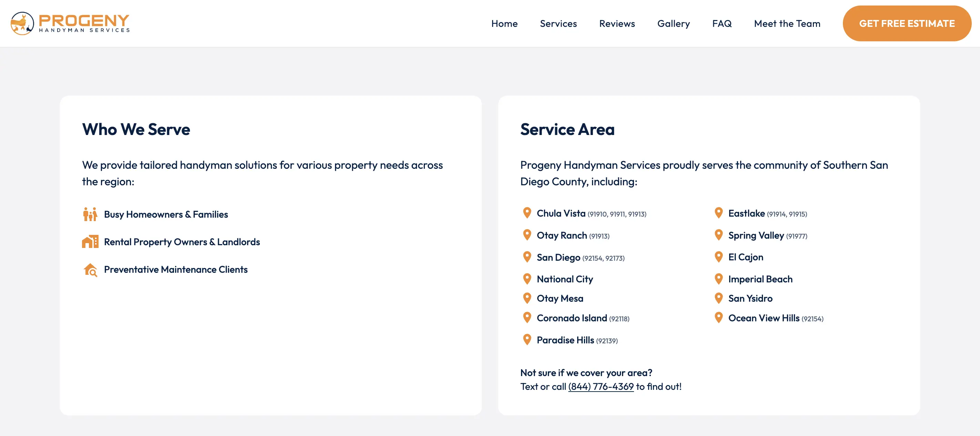Click Preventative Maintenance Clients text
Screen dimensions: 980x436
coord(176,270)
